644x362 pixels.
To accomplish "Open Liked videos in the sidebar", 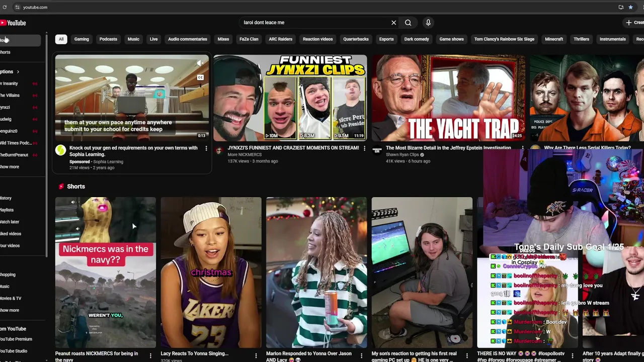I will 11,234.
